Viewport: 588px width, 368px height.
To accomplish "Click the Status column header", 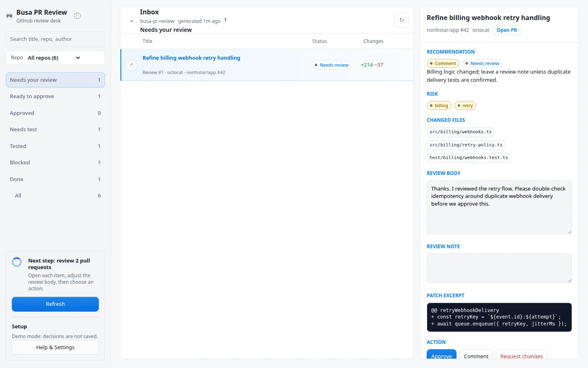I will pos(319,41).
